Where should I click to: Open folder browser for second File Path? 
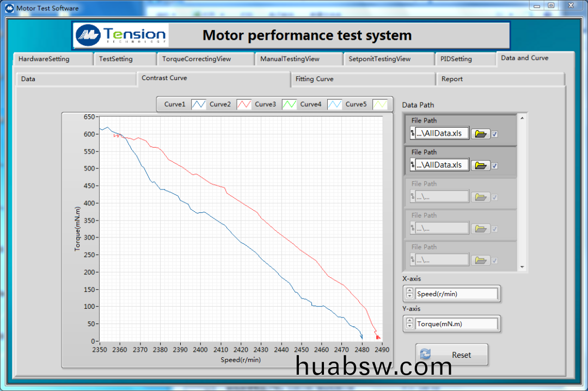(480, 166)
